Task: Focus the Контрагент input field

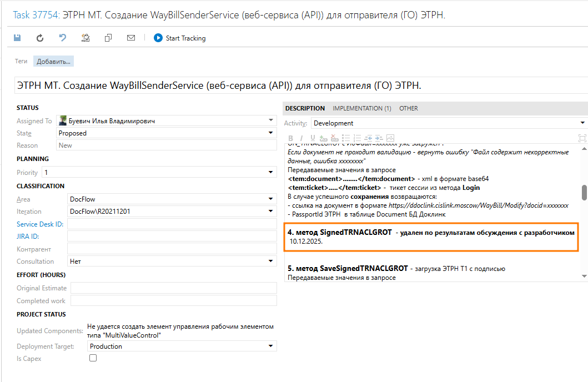Action: pyautogui.click(x=172, y=249)
